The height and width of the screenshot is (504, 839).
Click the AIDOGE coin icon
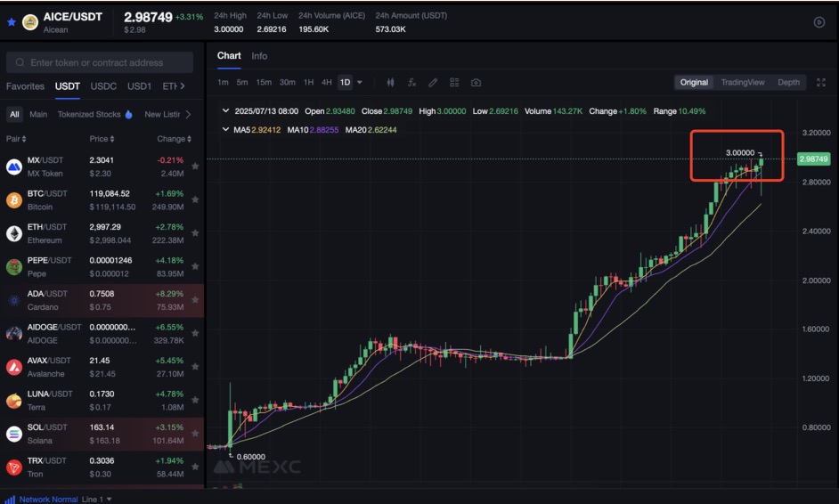click(14, 334)
